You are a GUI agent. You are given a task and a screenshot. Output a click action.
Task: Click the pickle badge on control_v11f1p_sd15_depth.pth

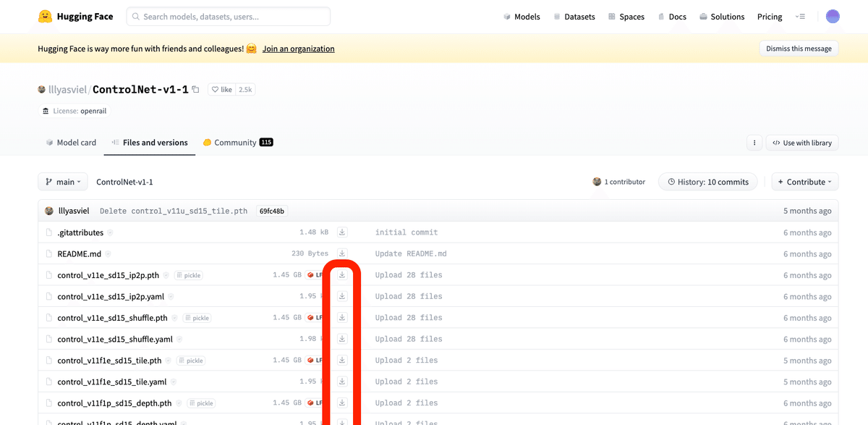point(201,403)
